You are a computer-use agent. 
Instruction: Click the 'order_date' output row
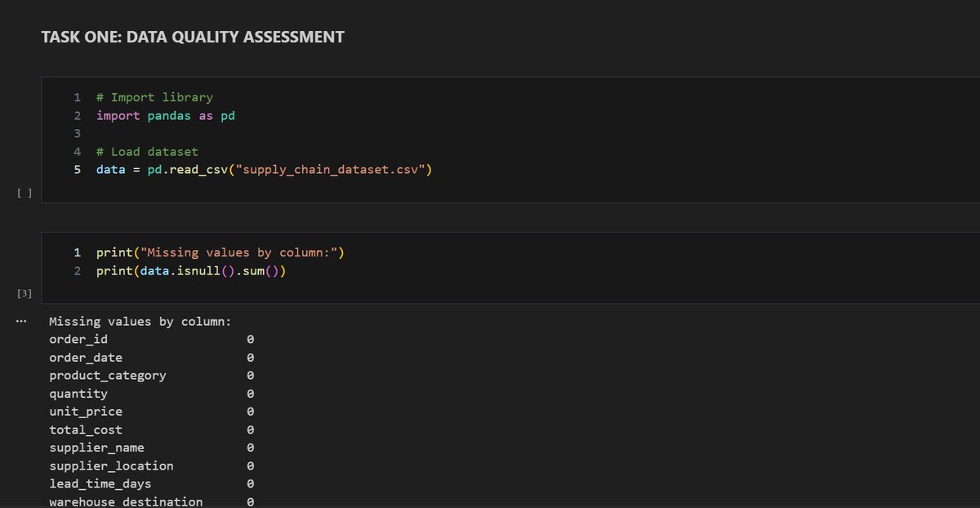(152, 357)
